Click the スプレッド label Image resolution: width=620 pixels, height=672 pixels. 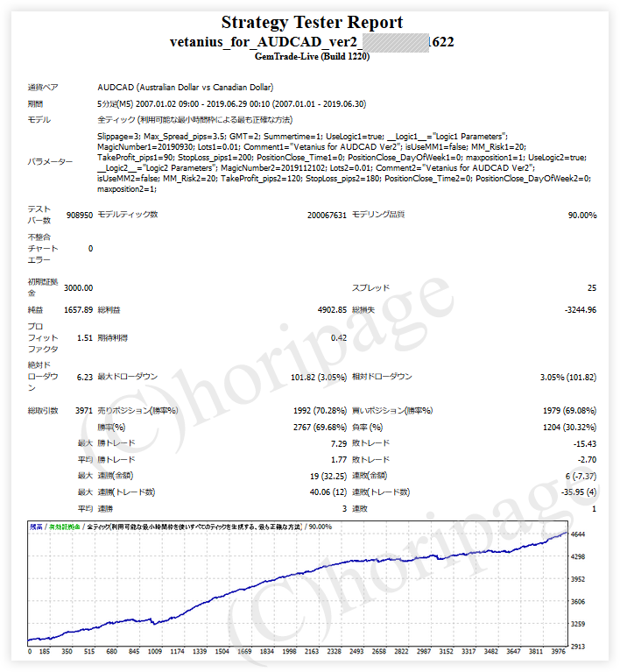(370, 288)
